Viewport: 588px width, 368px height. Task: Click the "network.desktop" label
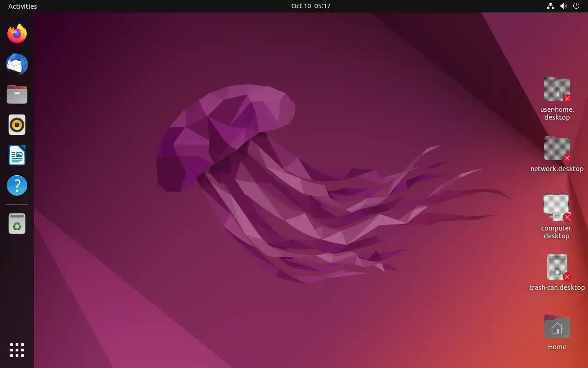557,169
